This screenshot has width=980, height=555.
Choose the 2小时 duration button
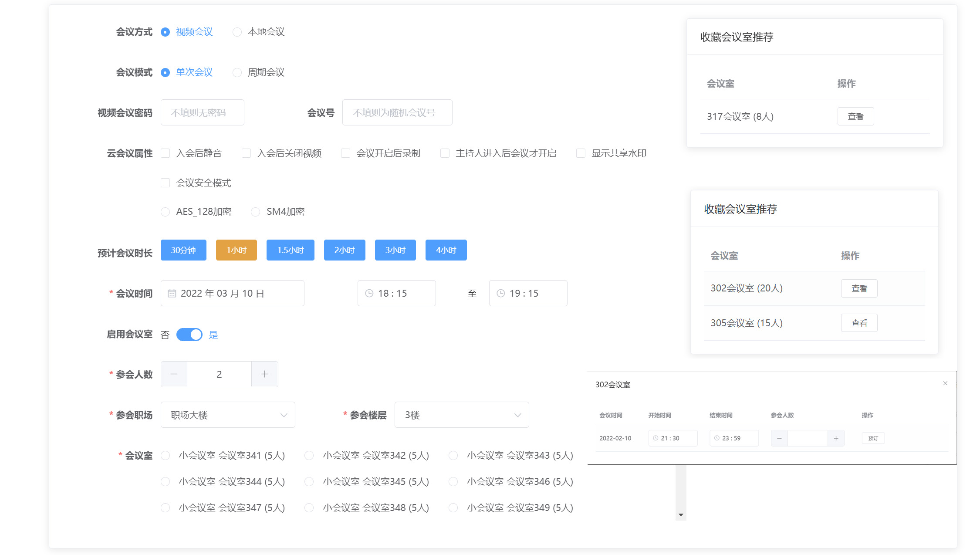coord(344,250)
